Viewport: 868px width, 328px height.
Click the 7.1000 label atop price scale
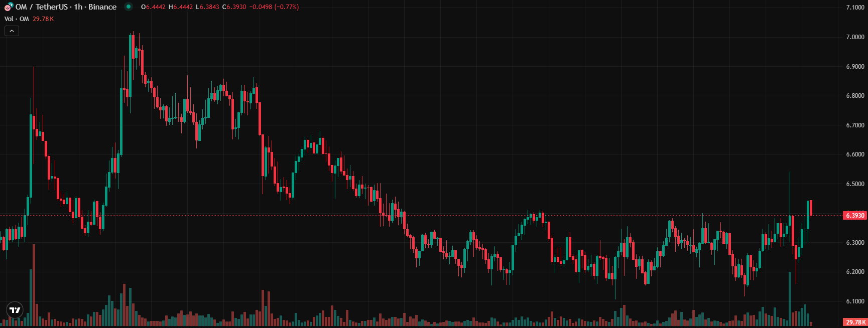(855, 8)
